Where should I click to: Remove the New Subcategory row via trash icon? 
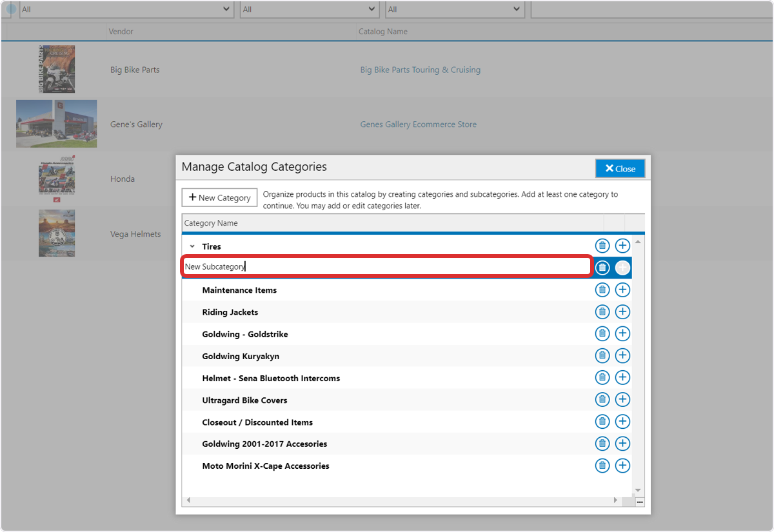[602, 268]
